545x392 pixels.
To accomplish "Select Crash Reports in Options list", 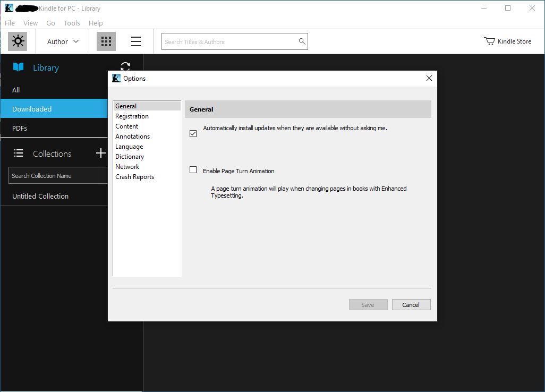I will click(147, 176).
